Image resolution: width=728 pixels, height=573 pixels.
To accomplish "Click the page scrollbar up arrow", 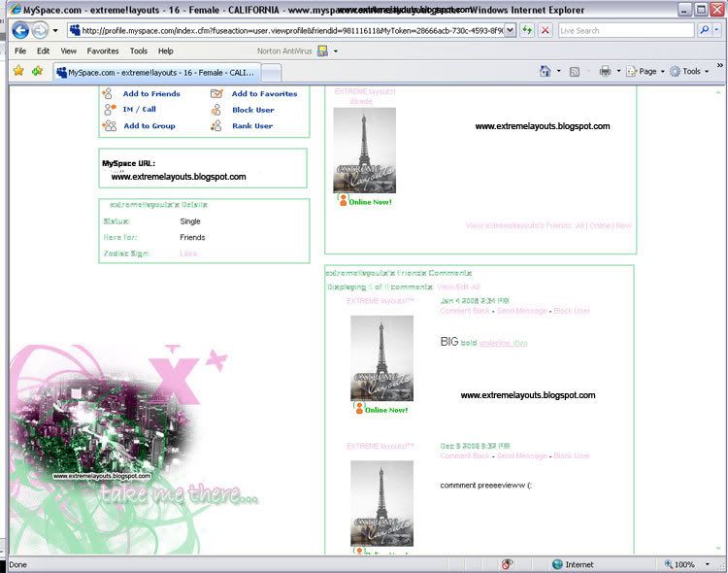I will (x=718, y=92).
